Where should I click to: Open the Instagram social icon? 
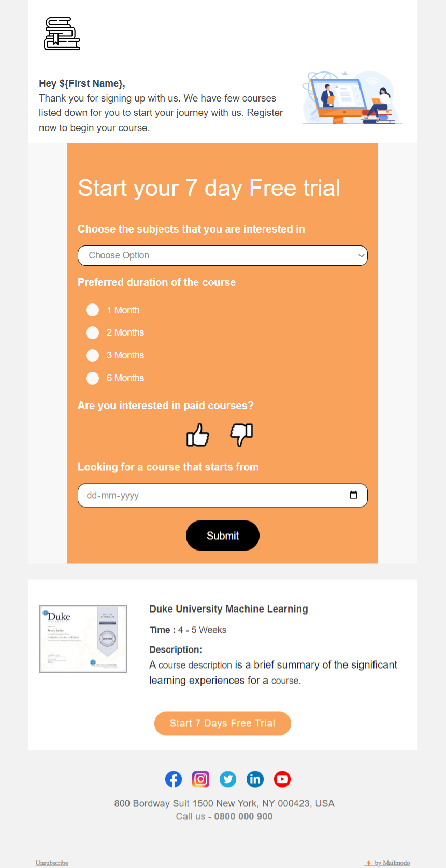click(200, 779)
